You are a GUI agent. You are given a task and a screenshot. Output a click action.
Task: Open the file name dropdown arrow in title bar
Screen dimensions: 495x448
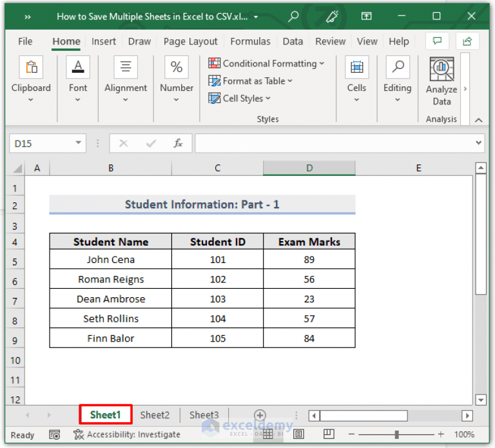256,17
